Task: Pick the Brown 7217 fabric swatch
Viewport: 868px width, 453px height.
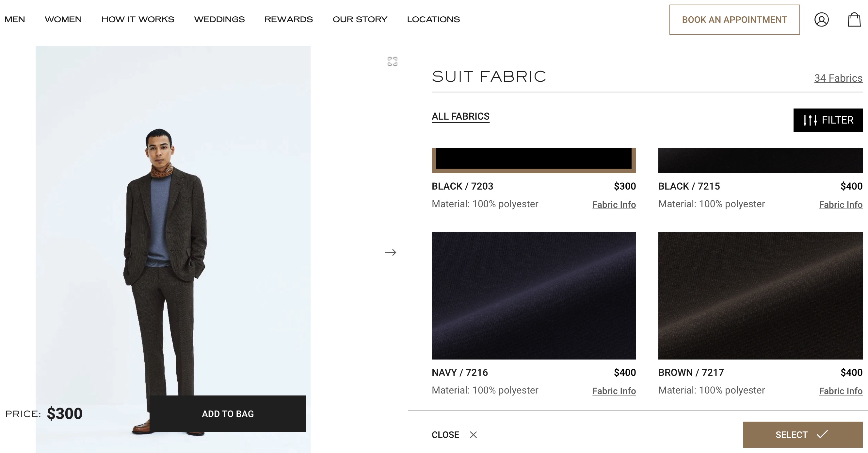Action: (x=760, y=295)
